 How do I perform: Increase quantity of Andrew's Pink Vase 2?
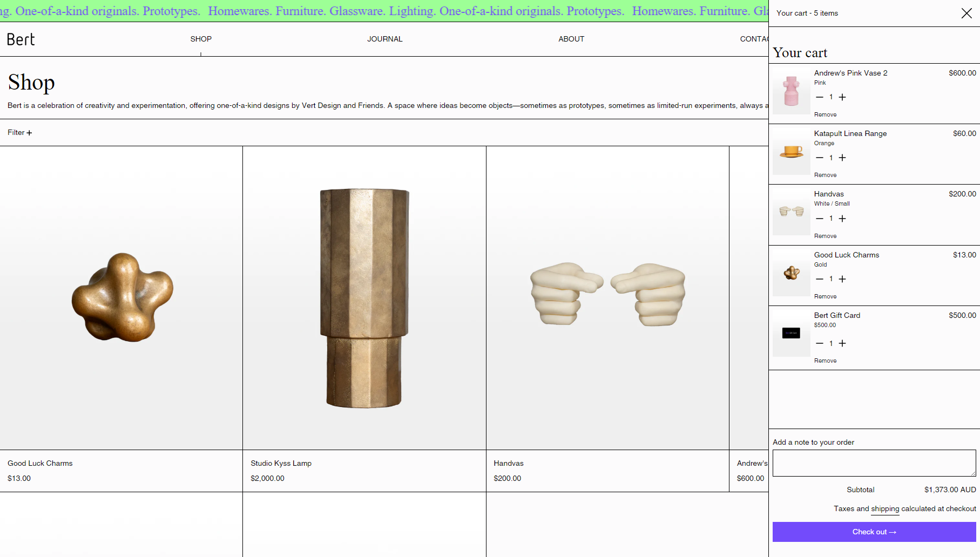[842, 97]
